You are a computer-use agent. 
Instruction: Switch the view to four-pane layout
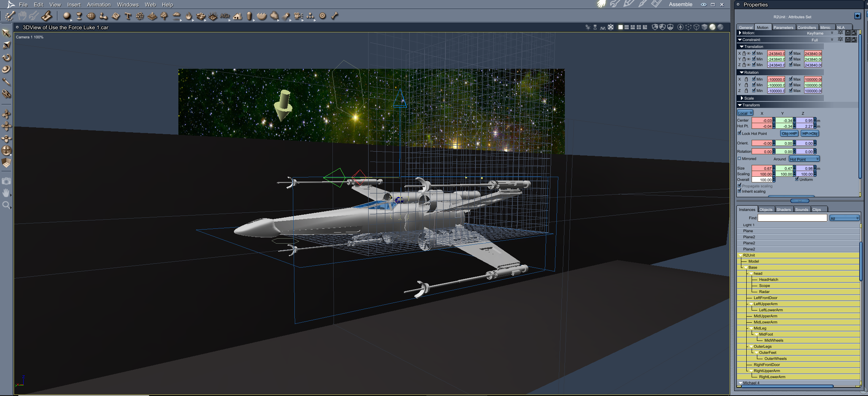coord(639,27)
